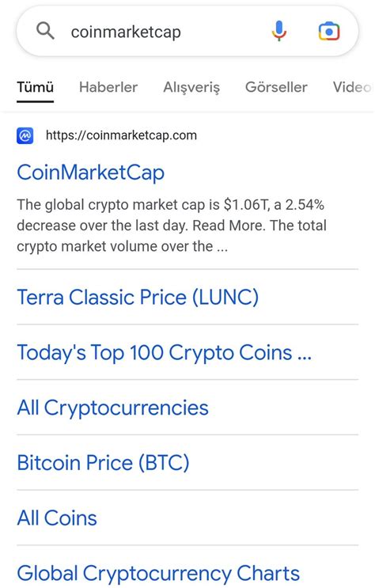375x588 pixels.
Task: Click the CoinMarketCap site favicon
Action: [x=25, y=135]
